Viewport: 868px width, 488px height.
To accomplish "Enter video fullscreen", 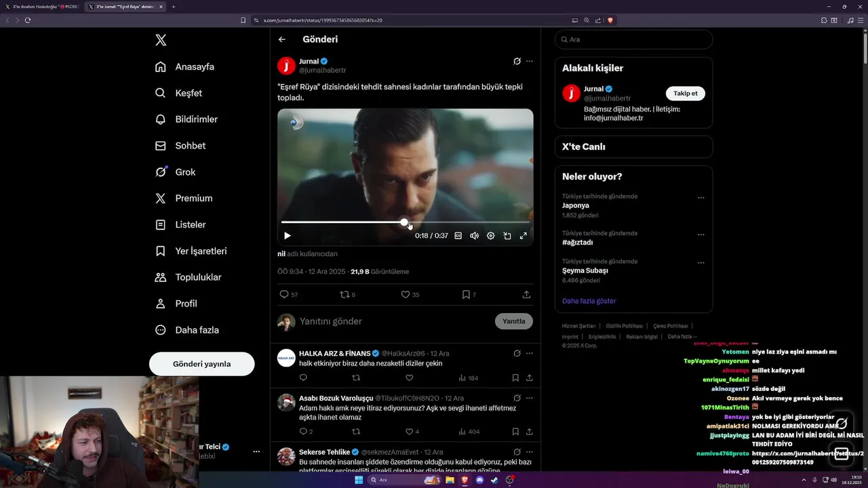I will pyautogui.click(x=523, y=236).
